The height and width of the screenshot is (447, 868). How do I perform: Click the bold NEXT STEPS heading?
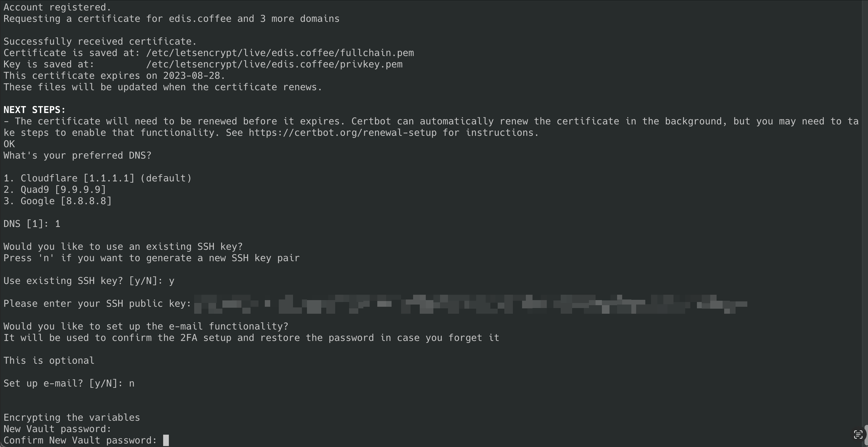click(x=34, y=110)
